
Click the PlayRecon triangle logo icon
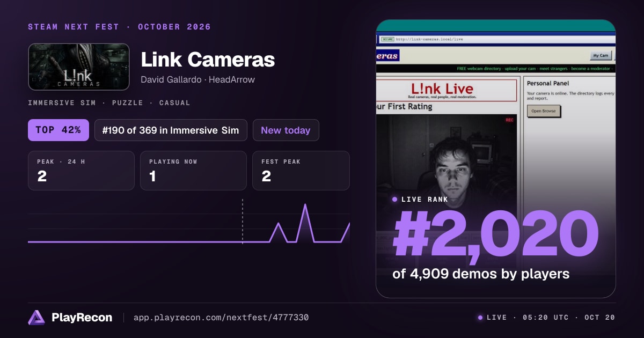click(36, 317)
